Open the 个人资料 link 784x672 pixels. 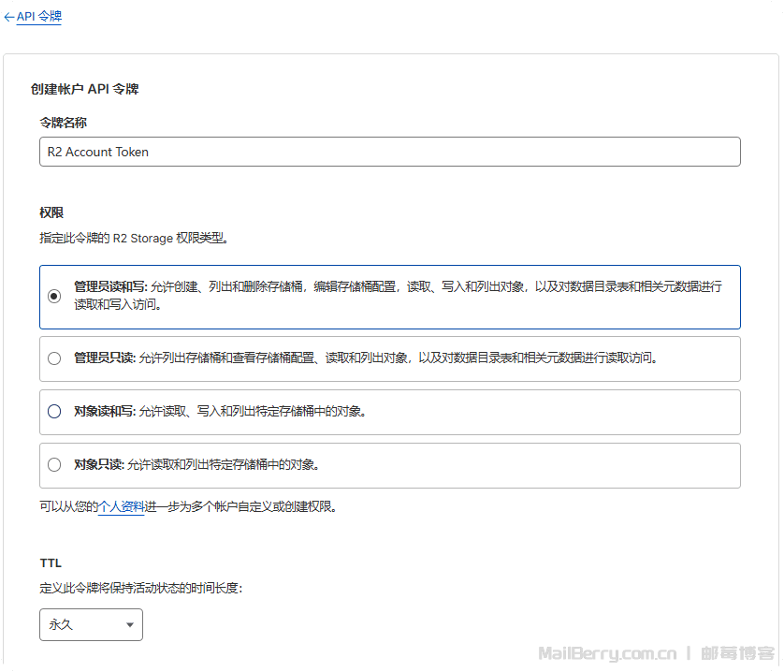121,507
